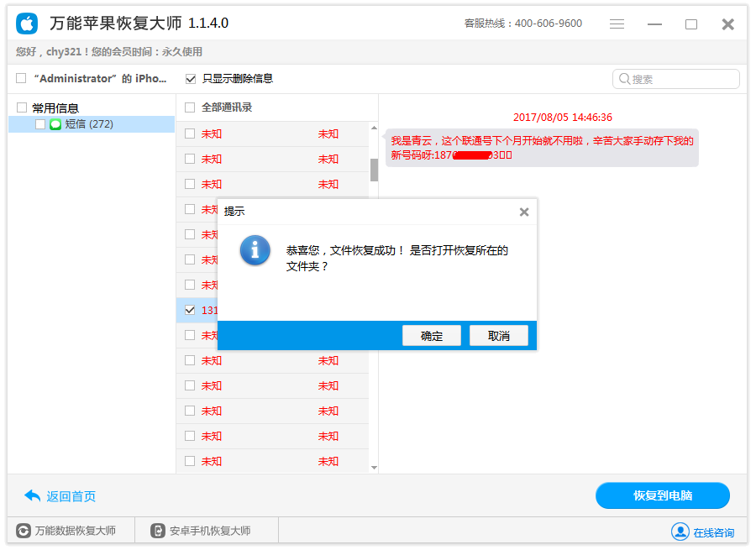Image resolution: width=756 pixels, height=550 pixels.
Task: Go back via 返回首页 link
Action: [71, 496]
